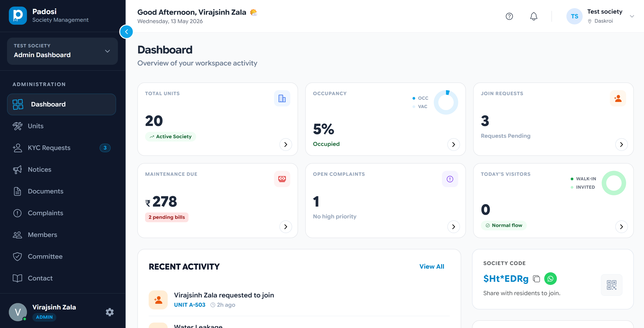Click the Join Requests add-person icon
This screenshot has height=328, width=644.
[x=618, y=98]
